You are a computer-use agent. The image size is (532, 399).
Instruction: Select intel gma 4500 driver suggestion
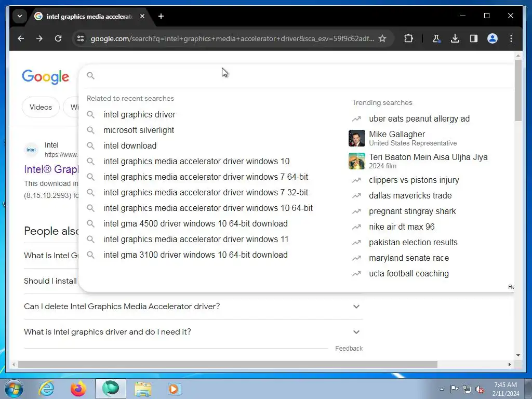click(x=195, y=224)
